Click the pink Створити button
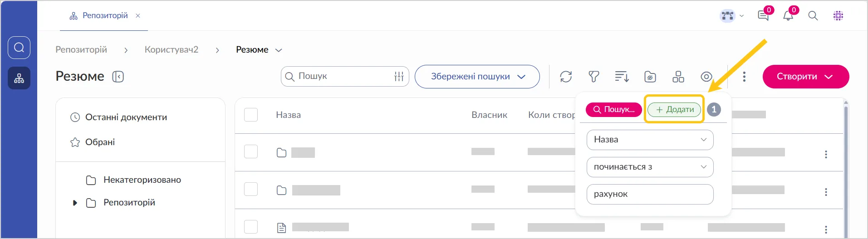This screenshot has width=868, height=239. [x=805, y=77]
